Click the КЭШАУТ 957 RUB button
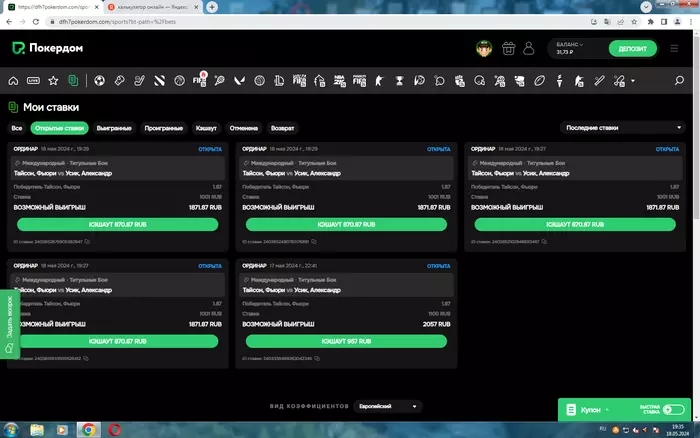 [346, 341]
